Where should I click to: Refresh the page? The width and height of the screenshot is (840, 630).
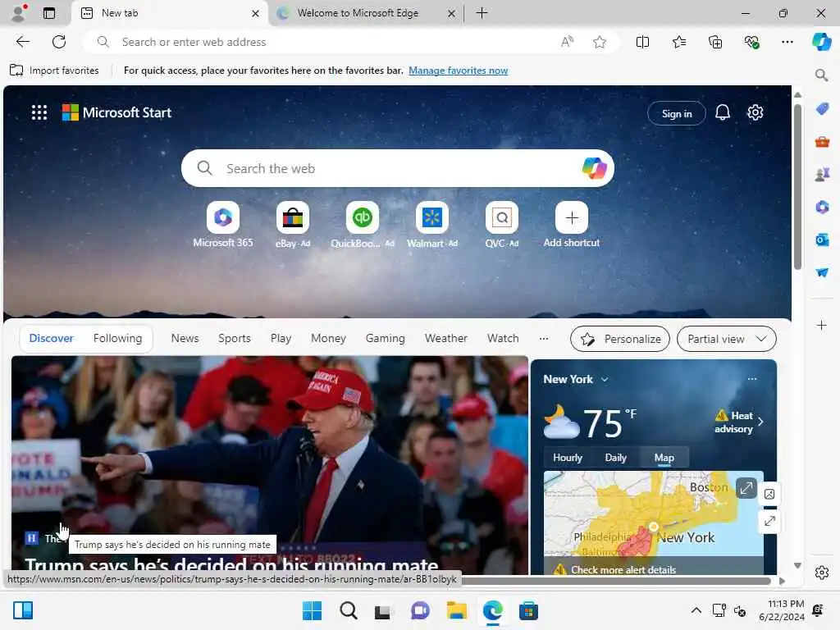[x=59, y=42]
